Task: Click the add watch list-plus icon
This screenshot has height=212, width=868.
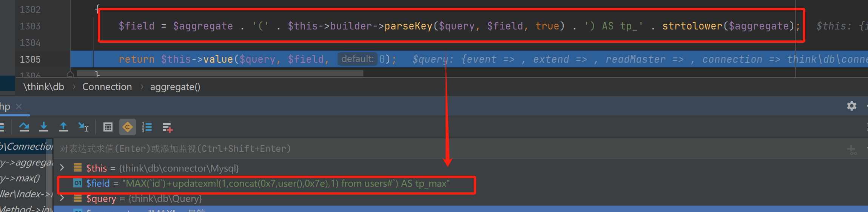Action: tap(167, 128)
